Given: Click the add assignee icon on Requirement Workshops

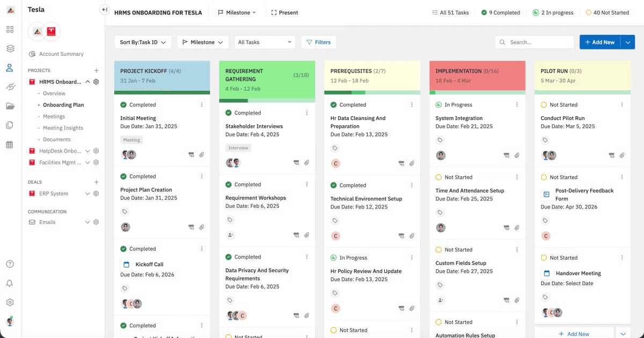Looking at the screenshot, I should click(x=230, y=235).
